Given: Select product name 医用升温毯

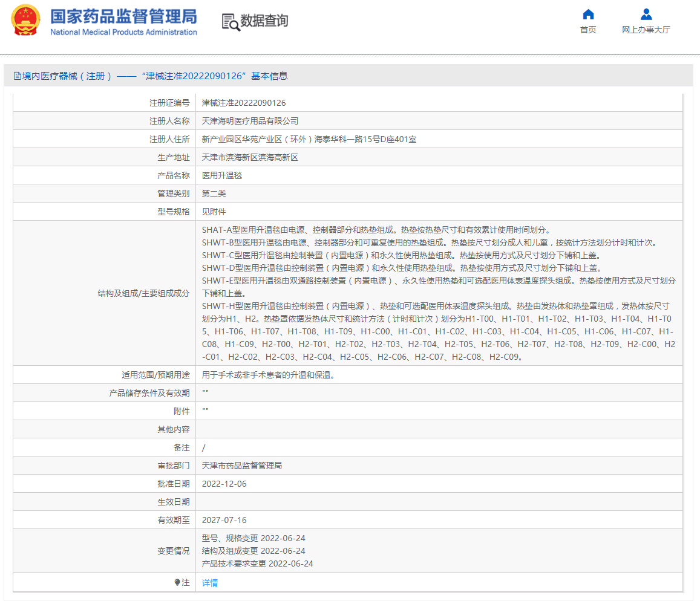Looking at the screenshot, I should pos(222,175).
